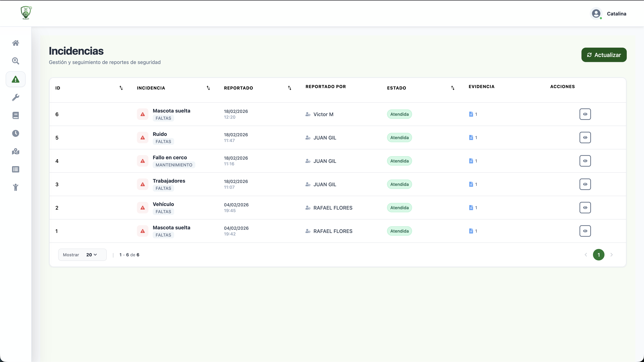Click the clock history sidebar icon

point(15,133)
